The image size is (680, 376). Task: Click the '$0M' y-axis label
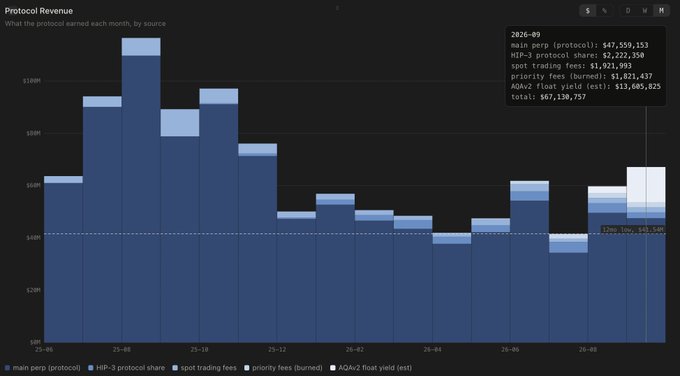[35, 342]
